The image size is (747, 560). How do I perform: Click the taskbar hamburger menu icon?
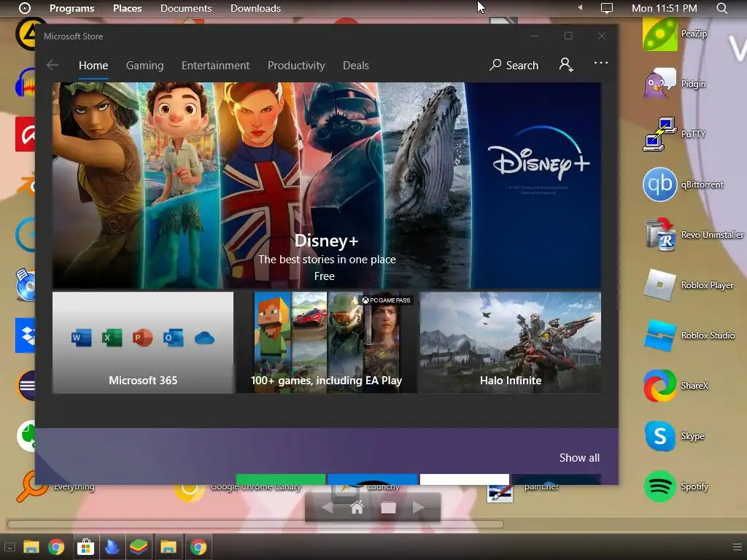pos(738,547)
